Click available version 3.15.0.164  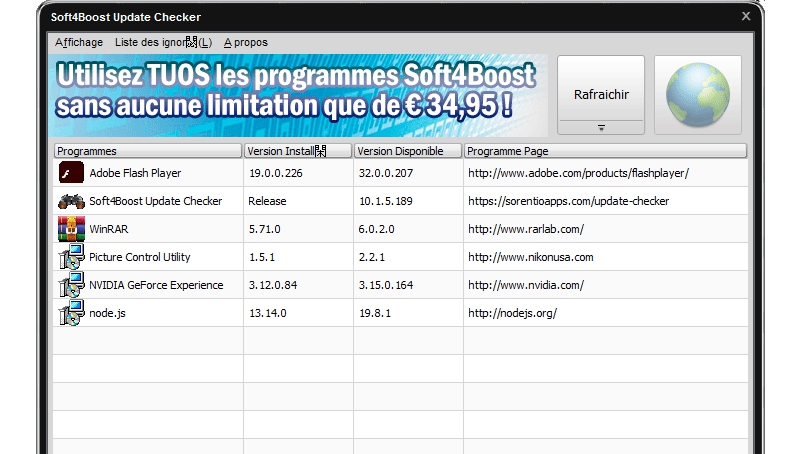[386, 285]
